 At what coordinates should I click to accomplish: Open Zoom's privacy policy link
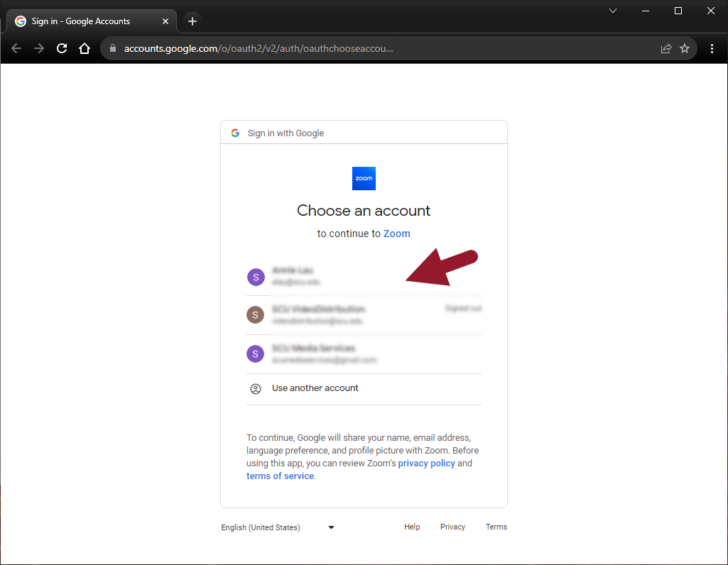(x=426, y=463)
